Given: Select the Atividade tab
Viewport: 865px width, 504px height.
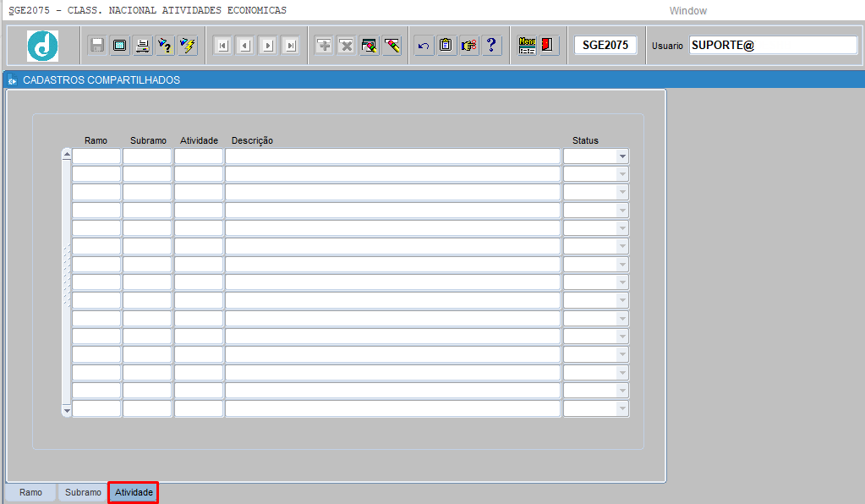Looking at the screenshot, I should tap(134, 492).
